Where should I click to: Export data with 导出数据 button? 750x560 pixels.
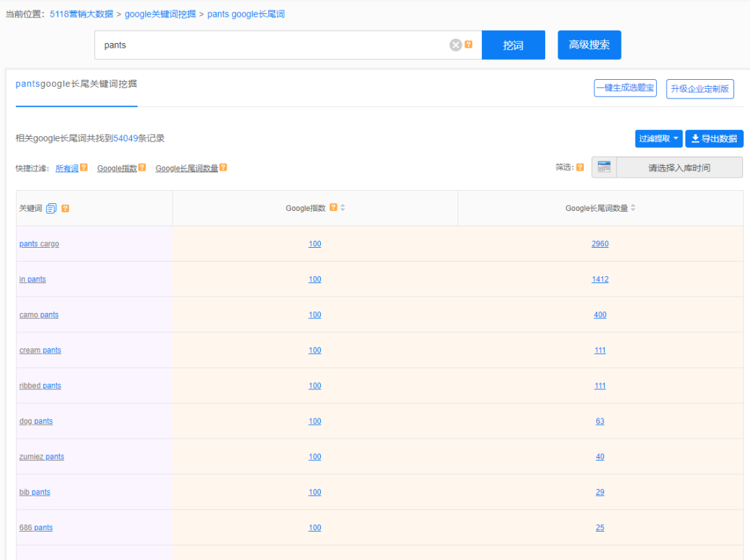point(714,139)
